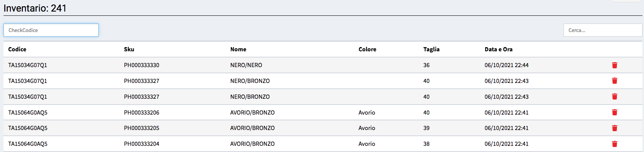Focus the CheckCodice input field
644x152 pixels.
(51, 30)
